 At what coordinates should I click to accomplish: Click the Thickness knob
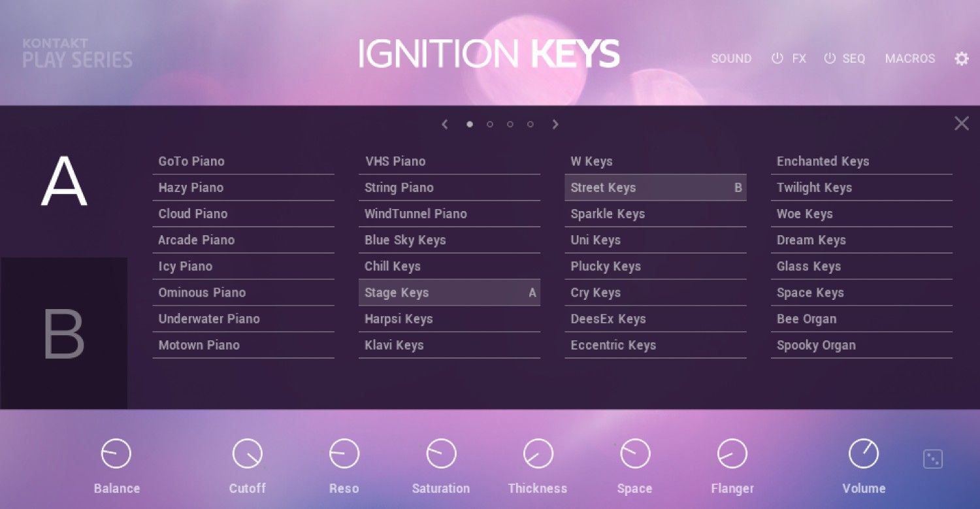(x=538, y=452)
